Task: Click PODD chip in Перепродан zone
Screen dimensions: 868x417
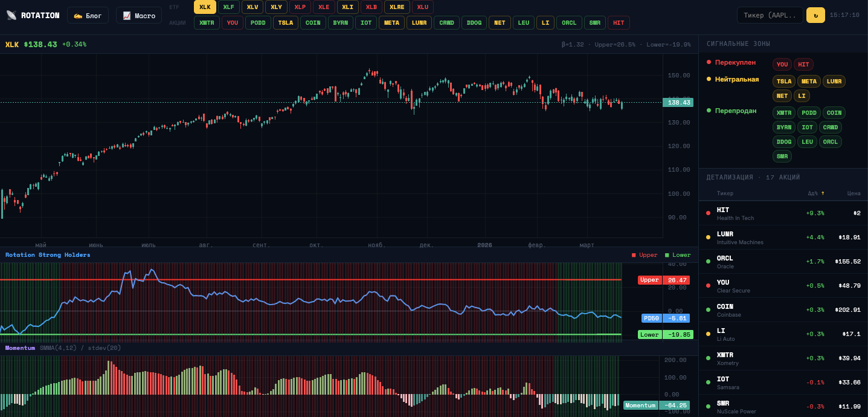Action: [x=809, y=113]
